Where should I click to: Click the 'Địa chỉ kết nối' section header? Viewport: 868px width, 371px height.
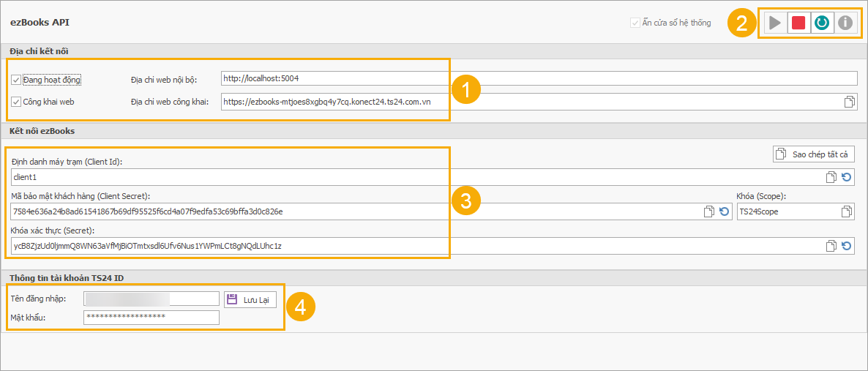[39, 51]
